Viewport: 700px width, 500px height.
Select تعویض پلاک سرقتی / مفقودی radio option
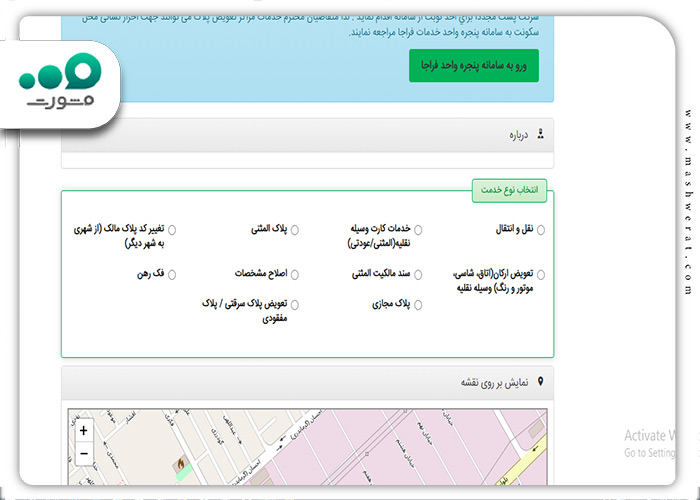tap(295, 305)
